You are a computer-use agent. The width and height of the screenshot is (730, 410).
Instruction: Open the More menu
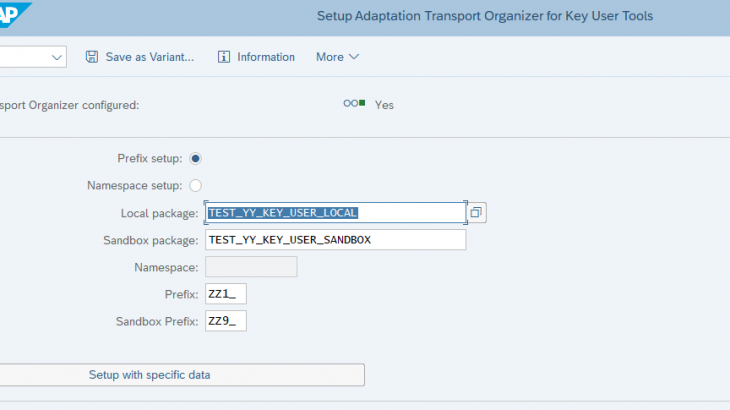pos(337,57)
